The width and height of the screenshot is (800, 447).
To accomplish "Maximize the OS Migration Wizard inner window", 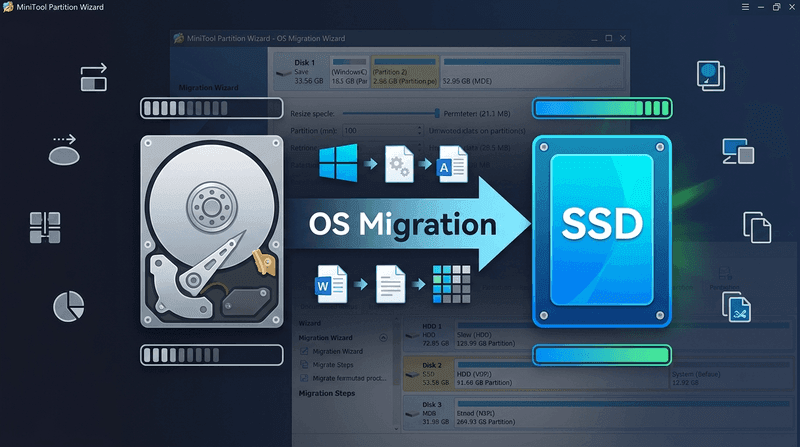I will [609, 38].
